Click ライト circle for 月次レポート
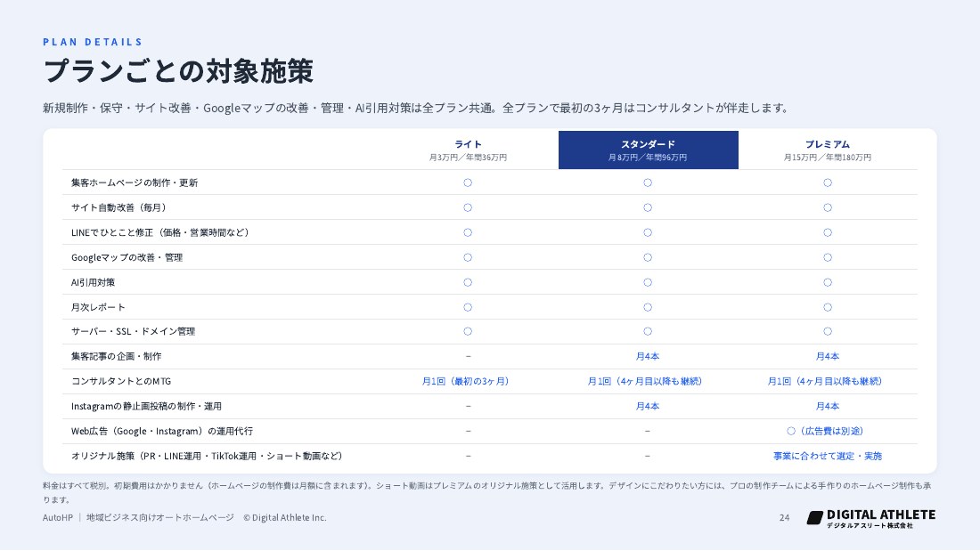 click(468, 307)
